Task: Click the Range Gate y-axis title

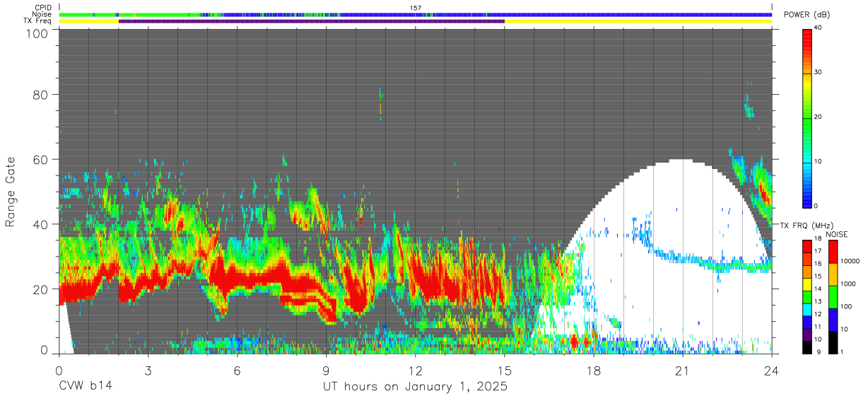Action: [x=11, y=192]
